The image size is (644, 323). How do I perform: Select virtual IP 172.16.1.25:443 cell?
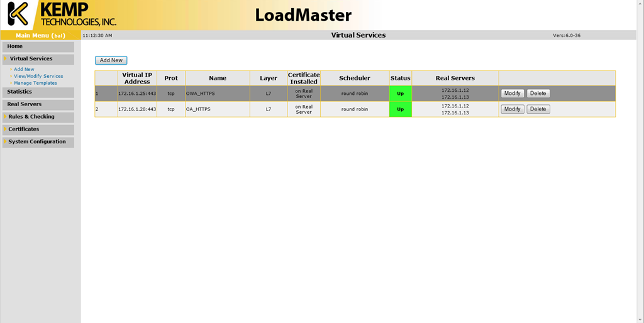pyautogui.click(x=137, y=94)
